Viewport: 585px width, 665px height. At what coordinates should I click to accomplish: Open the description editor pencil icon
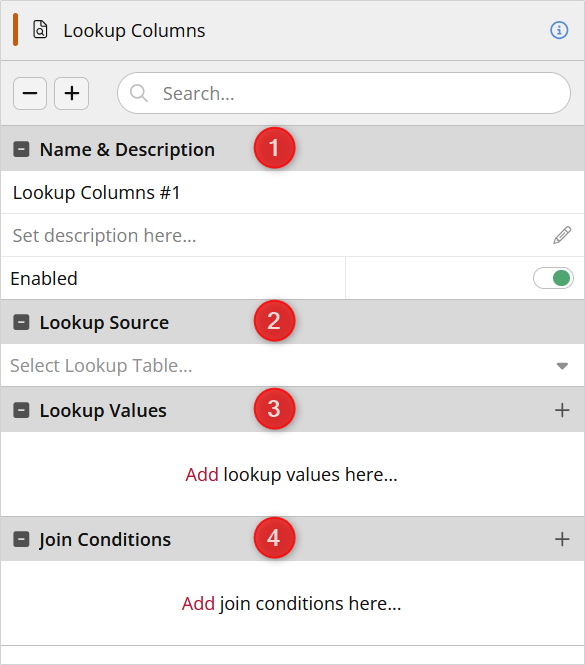click(x=562, y=235)
